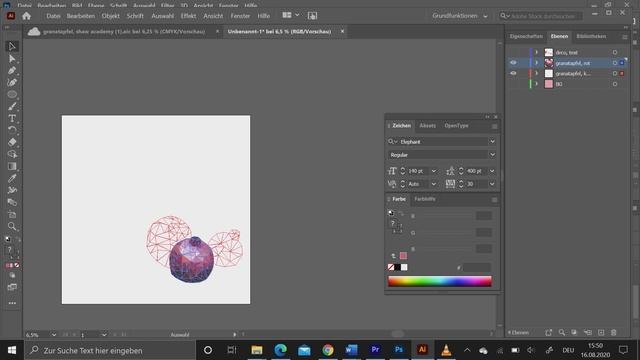This screenshot has width=640, height=360.
Task: Select the Artboard tool
Action: (x=12, y=214)
